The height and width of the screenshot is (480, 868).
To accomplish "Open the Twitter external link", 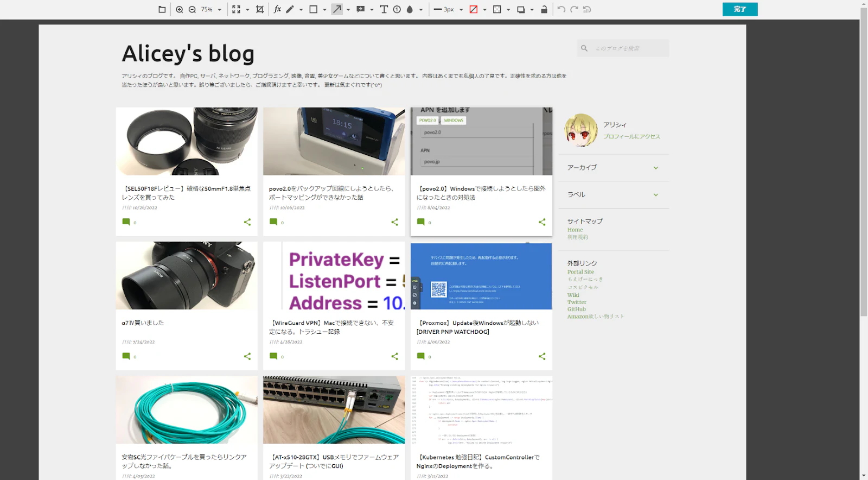I will coord(577,302).
